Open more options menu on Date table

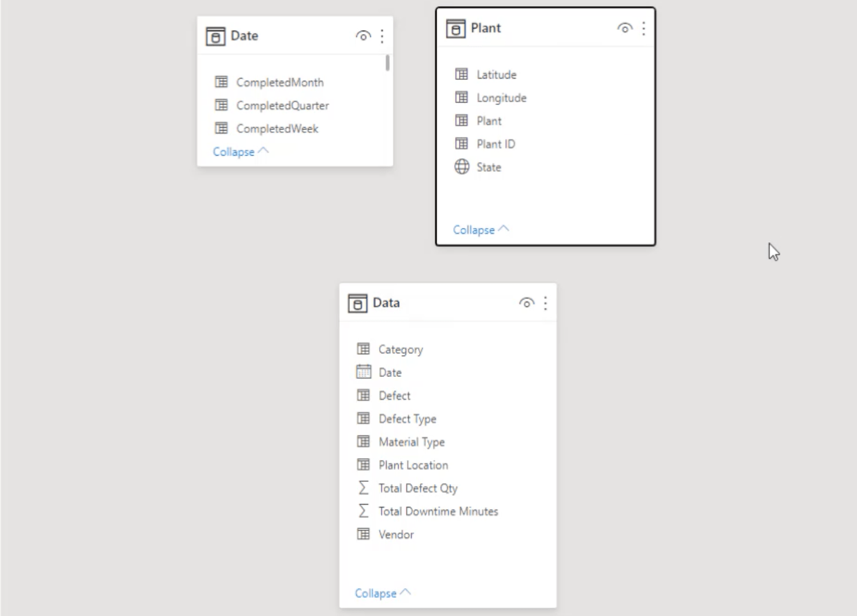(382, 36)
